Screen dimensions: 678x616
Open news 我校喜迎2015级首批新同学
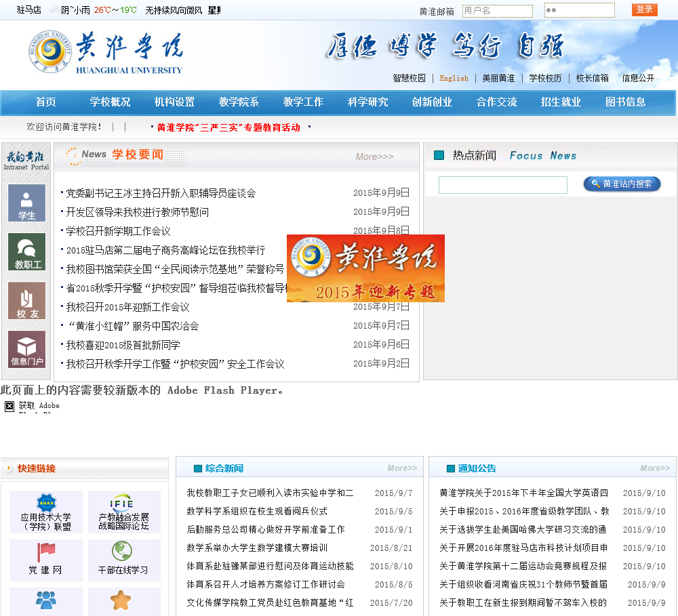tap(123, 346)
